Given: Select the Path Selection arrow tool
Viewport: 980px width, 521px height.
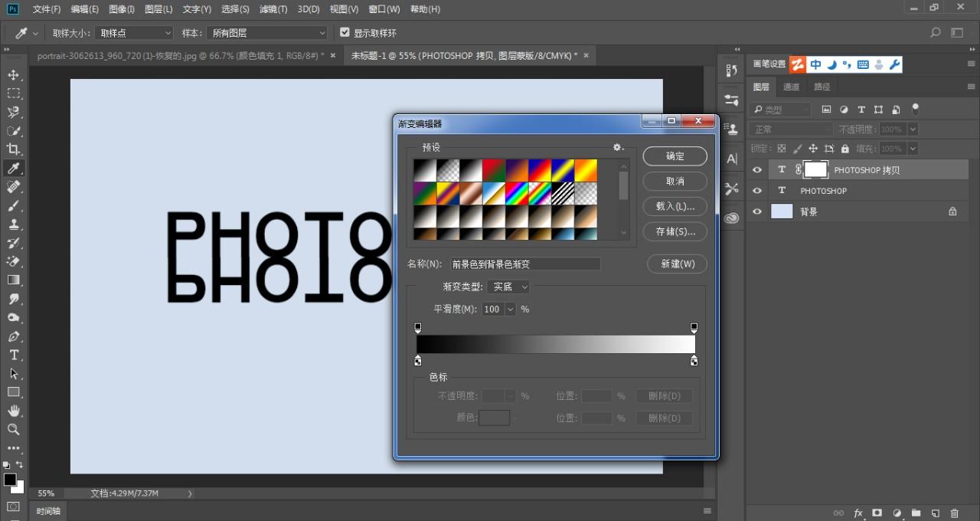Looking at the screenshot, I should (x=14, y=374).
